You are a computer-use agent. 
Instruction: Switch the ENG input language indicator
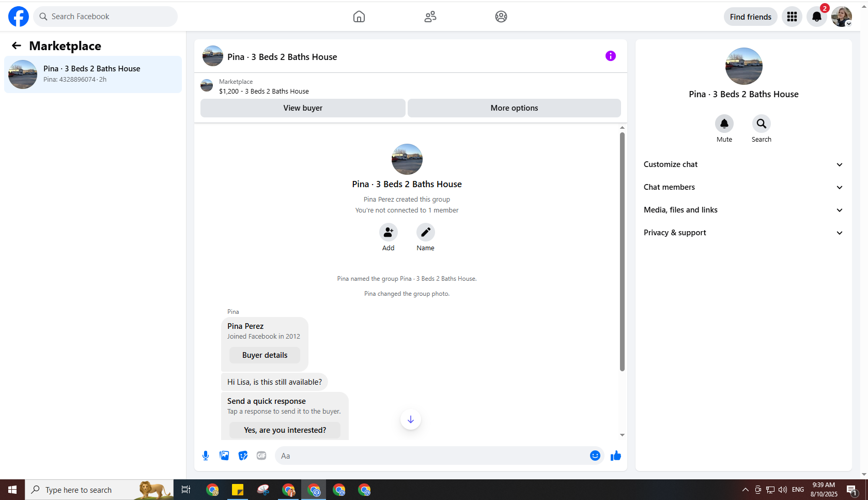(798, 490)
